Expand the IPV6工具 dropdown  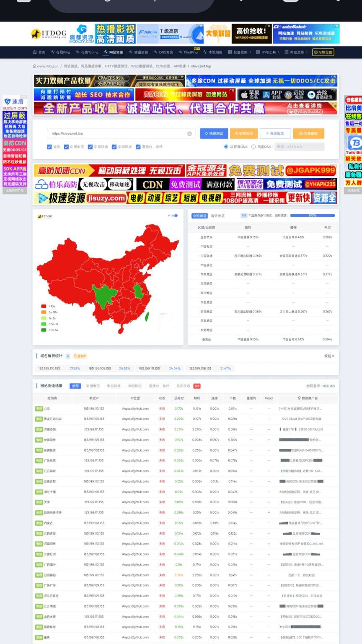tap(267, 52)
